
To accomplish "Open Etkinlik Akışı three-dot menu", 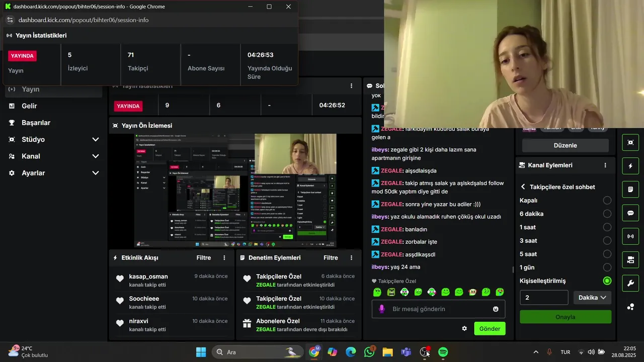I will pos(224,258).
